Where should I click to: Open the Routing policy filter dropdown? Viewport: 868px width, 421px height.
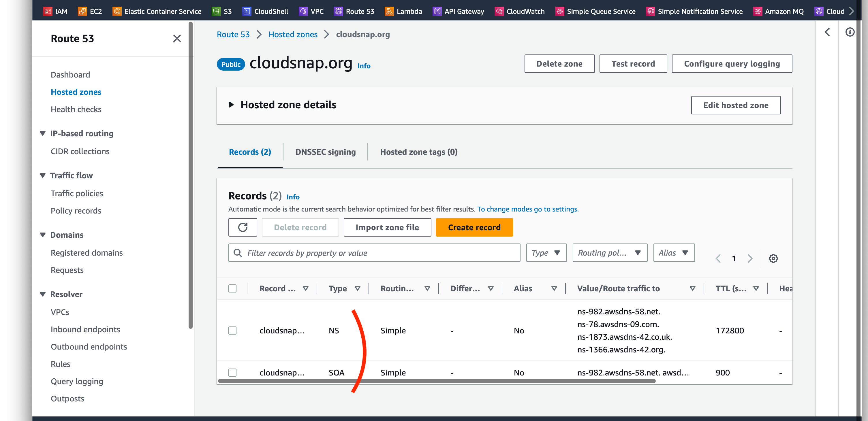pyautogui.click(x=610, y=253)
